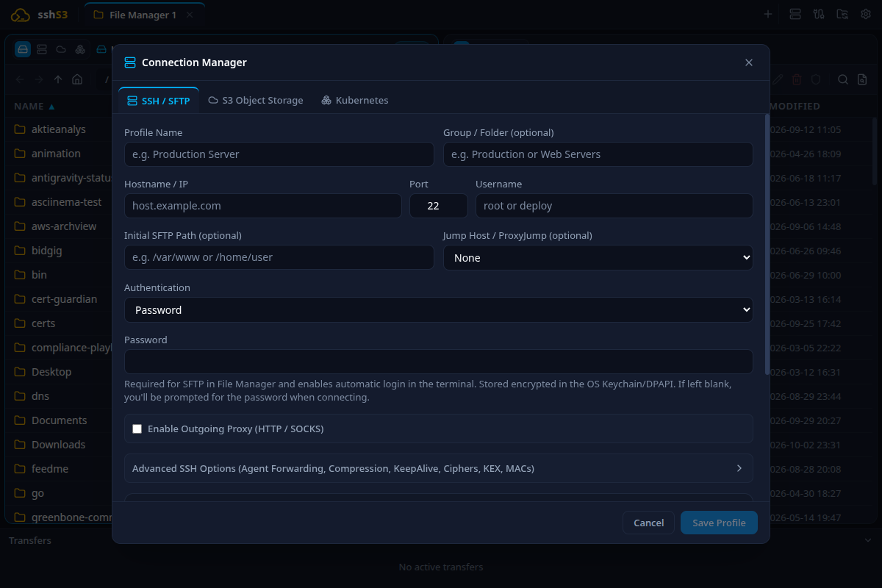882x588 pixels.
Task: Click the file content search icon
Action: pyautogui.click(x=863, y=79)
